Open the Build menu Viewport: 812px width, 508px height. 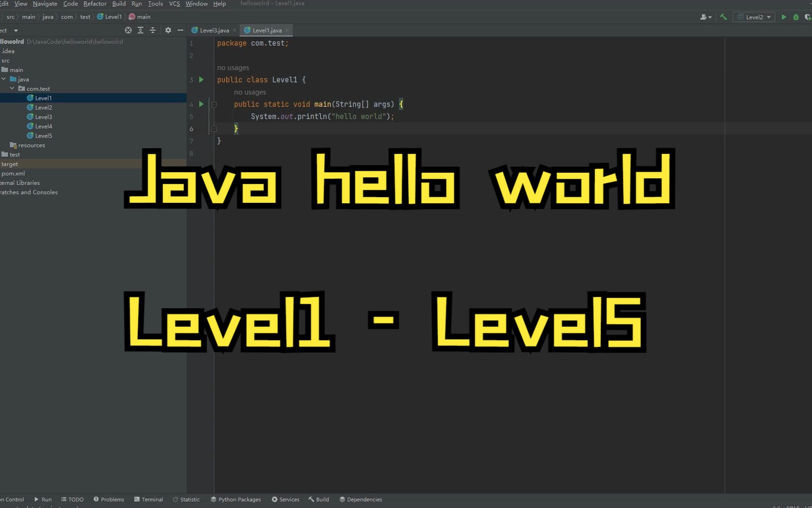119,4
